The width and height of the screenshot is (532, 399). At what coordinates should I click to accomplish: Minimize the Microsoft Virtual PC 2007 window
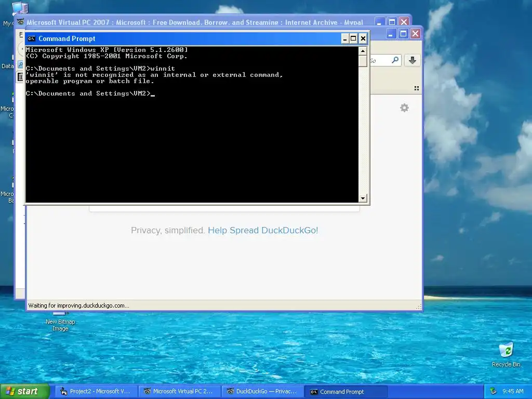[379, 22]
